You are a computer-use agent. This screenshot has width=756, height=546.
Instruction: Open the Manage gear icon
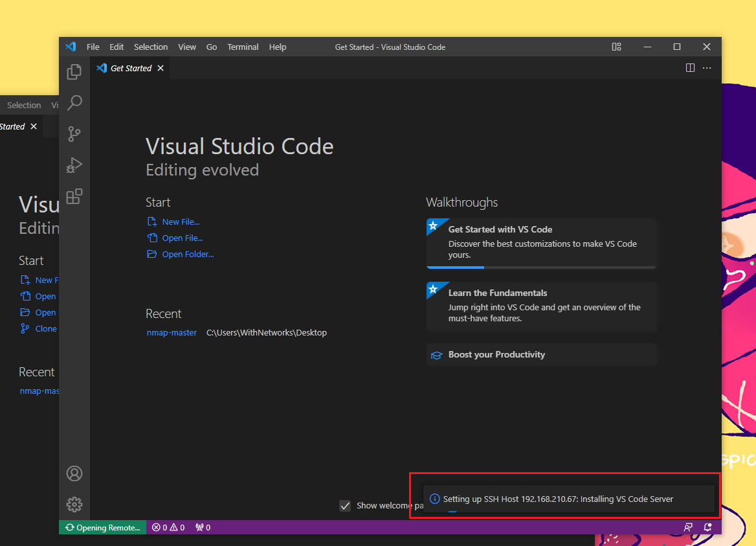pyautogui.click(x=74, y=505)
